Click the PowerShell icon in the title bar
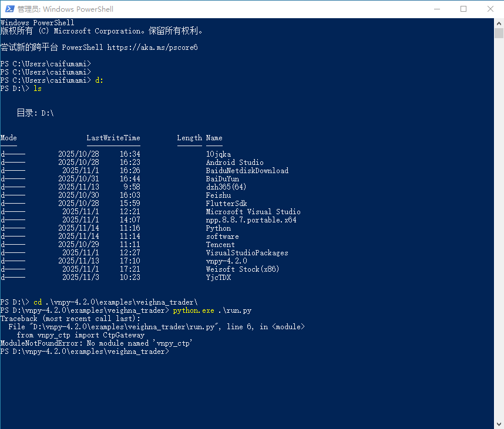 (x=8, y=9)
